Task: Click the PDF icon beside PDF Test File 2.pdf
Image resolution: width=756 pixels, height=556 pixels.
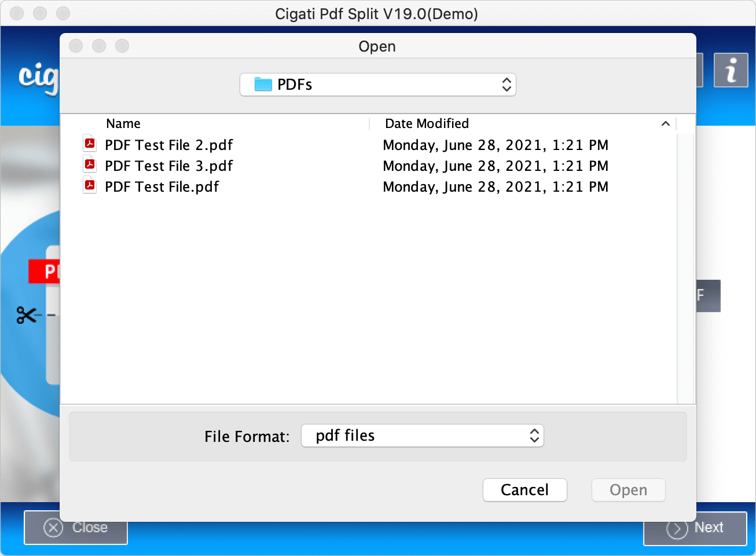Action: tap(90, 144)
